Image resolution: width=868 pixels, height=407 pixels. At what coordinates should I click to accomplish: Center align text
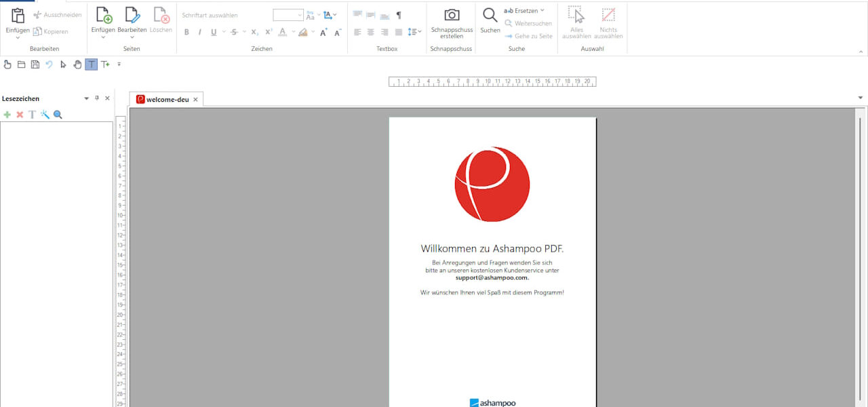370,32
